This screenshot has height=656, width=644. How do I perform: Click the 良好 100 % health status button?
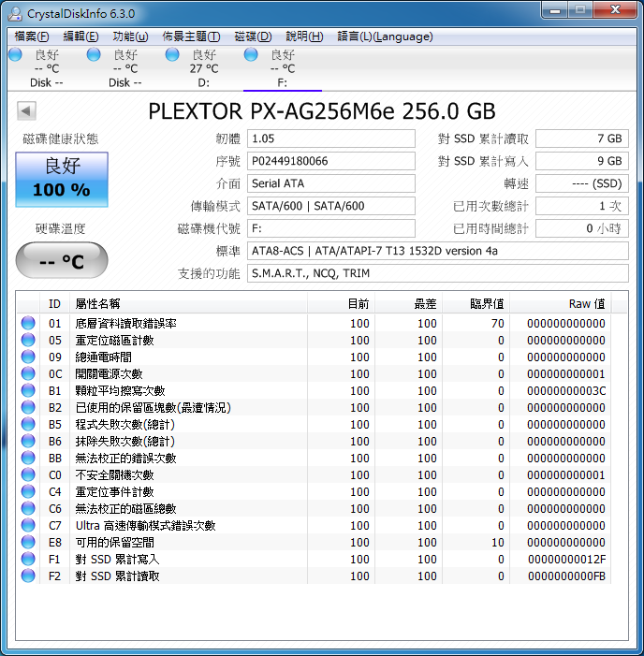click(x=62, y=180)
